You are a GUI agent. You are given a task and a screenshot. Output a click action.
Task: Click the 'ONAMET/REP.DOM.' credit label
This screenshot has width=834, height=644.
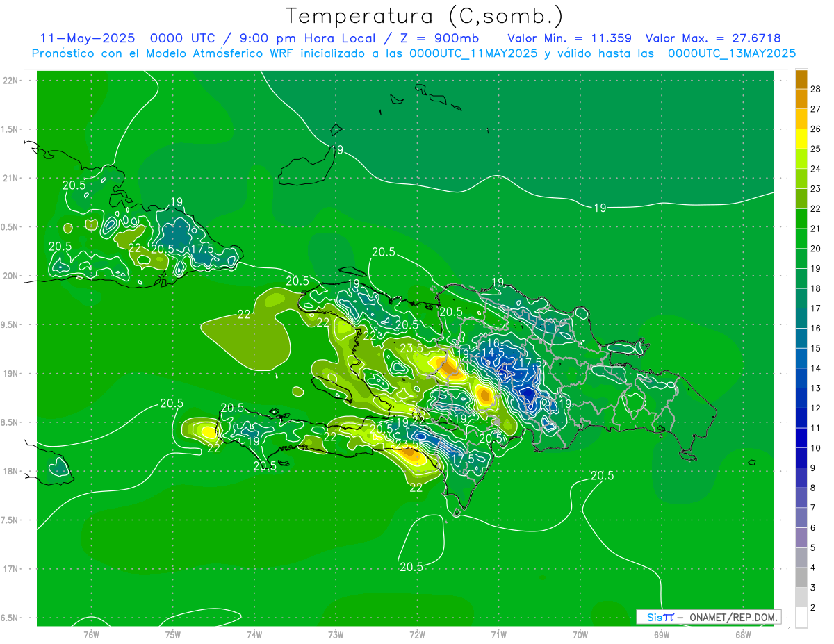click(x=734, y=617)
